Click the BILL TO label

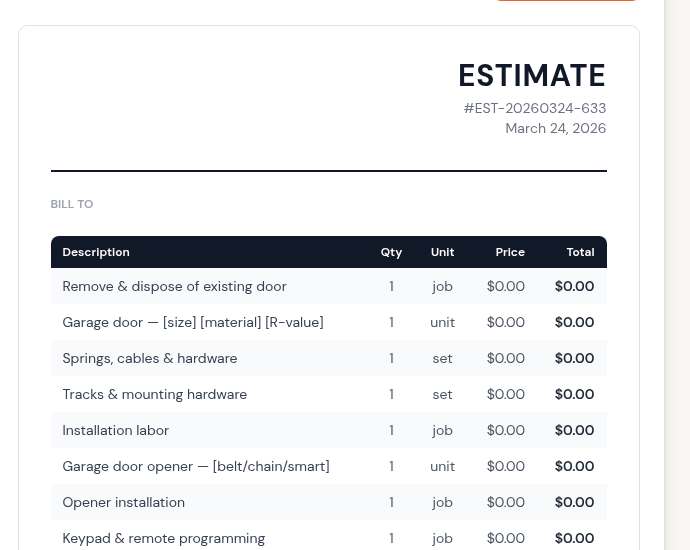tap(72, 204)
